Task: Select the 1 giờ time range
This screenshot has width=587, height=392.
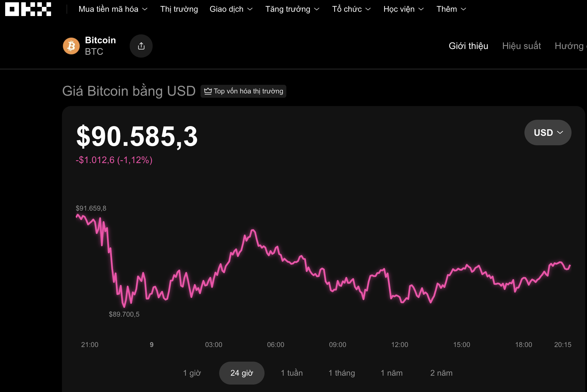Action: pos(192,373)
